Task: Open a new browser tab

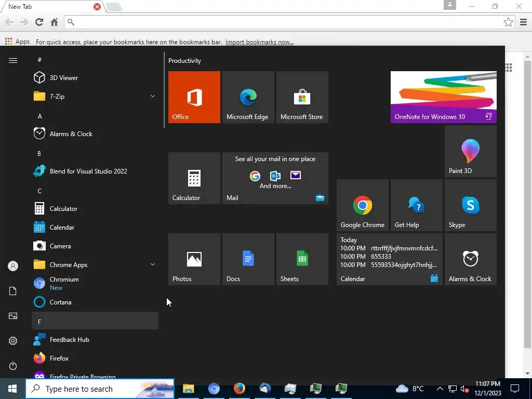Action: coord(114,7)
